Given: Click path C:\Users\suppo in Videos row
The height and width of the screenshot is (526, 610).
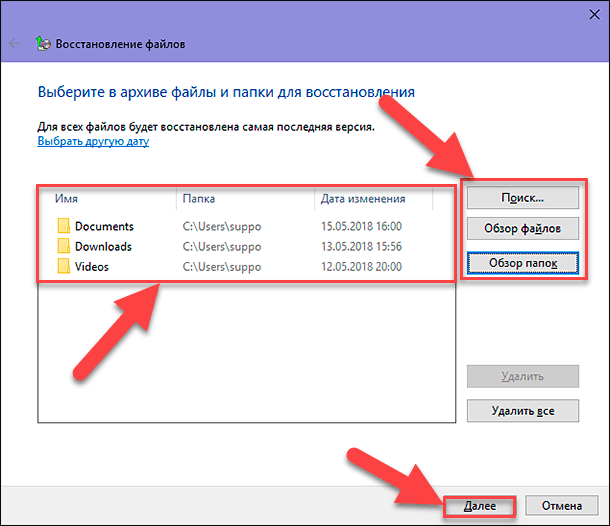Looking at the screenshot, I should pos(222,267).
